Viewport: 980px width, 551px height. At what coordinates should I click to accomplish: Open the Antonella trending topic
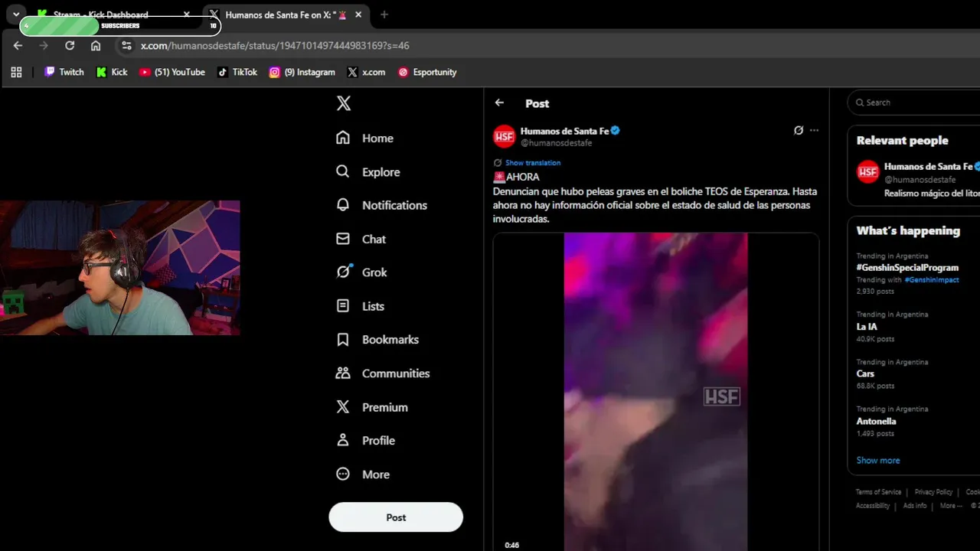876,422
